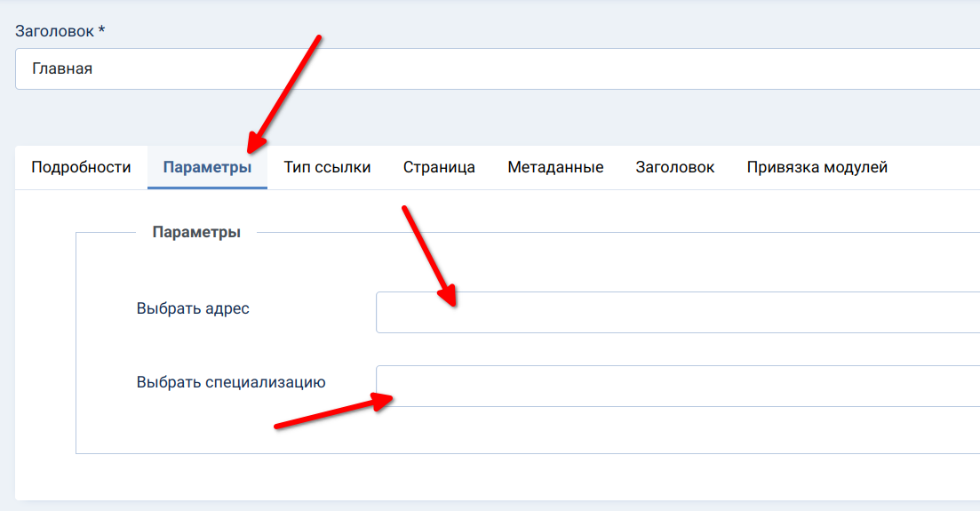Click the Заголовок label above the title field
This screenshot has width=980, height=511.
[x=55, y=31]
